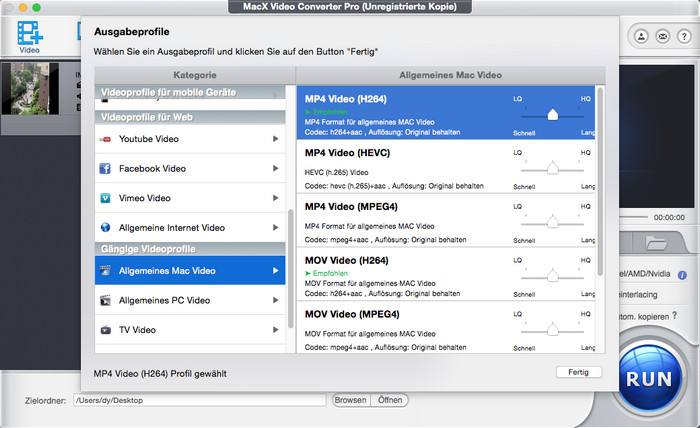Click the blue info icon near Intel/AMD/Nvidia
700x428 pixels.
click(682, 275)
